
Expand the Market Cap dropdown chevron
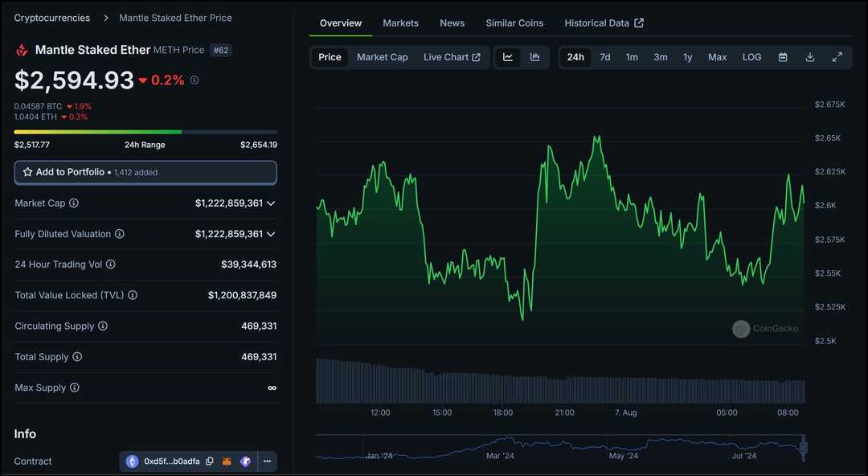click(272, 203)
